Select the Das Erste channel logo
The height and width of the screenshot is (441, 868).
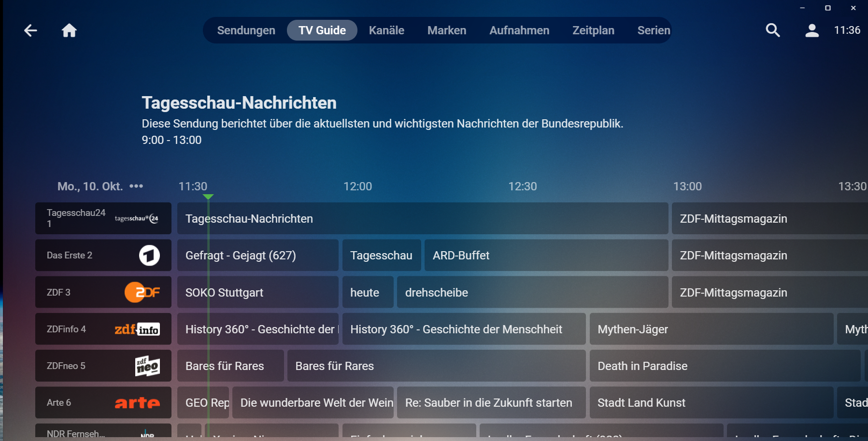pos(149,256)
